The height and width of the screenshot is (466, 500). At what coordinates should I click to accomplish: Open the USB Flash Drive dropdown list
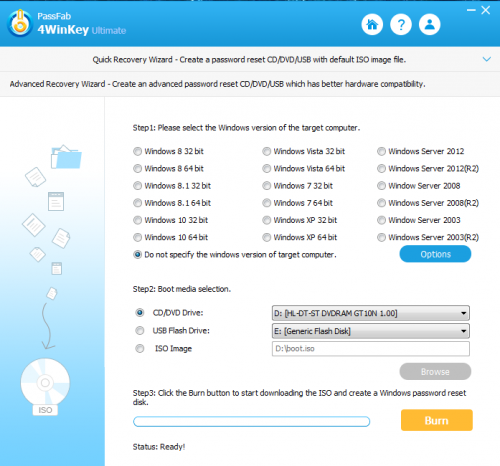371,331
